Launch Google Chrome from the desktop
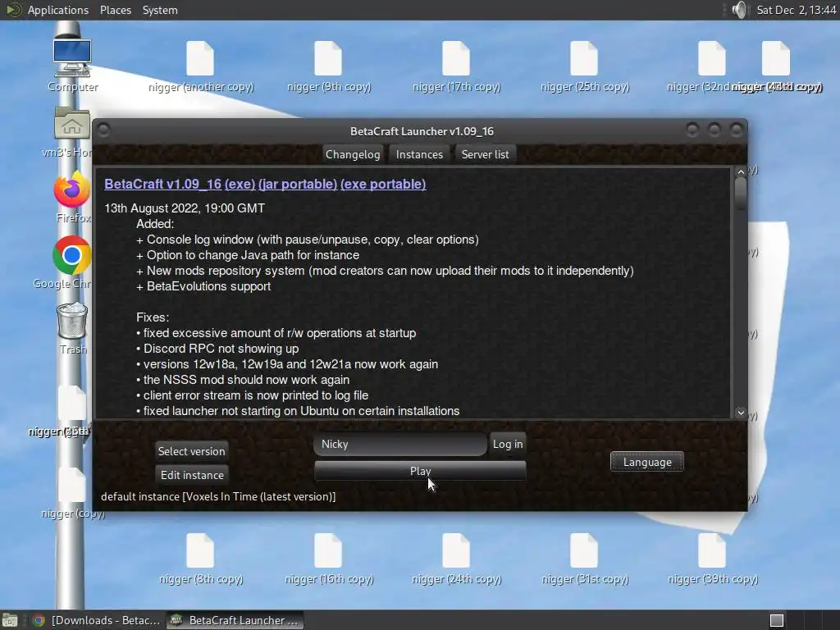The image size is (840, 630). pyautogui.click(x=72, y=256)
